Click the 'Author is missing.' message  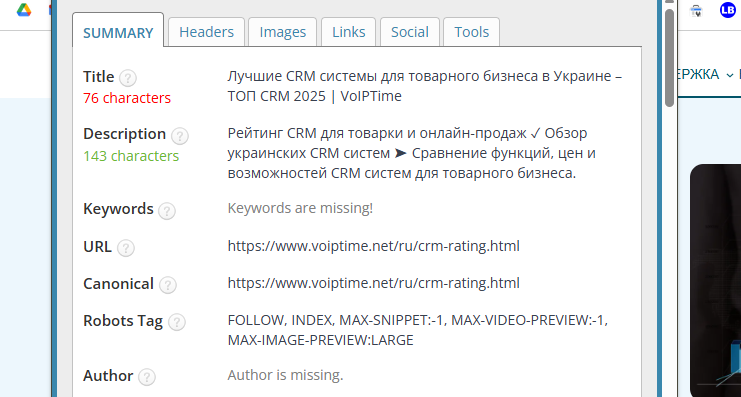285,375
